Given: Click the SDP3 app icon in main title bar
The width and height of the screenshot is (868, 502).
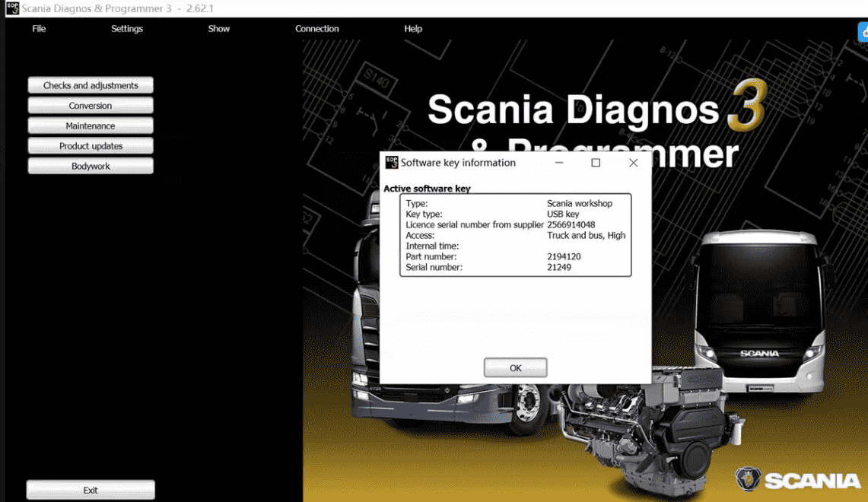Looking at the screenshot, I should click(11, 8).
